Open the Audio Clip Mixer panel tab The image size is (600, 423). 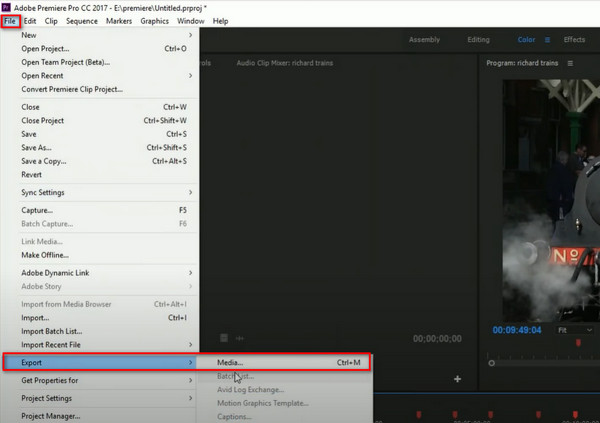[285, 63]
